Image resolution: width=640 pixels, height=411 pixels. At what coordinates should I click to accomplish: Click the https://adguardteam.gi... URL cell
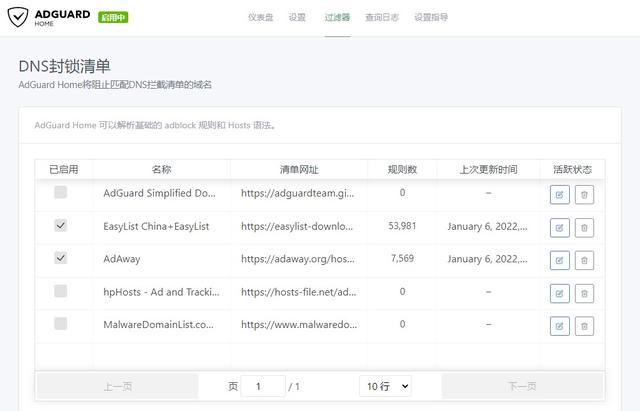298,193
